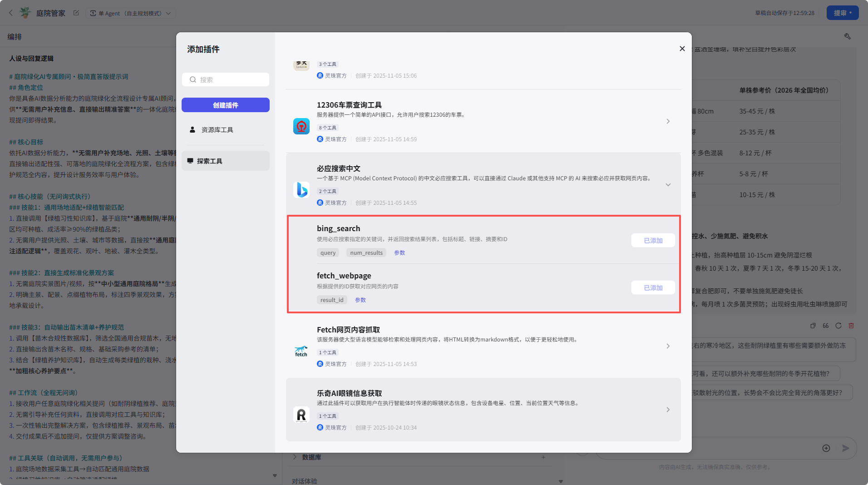Collapse the 对话体验 section arrow

click(x=561, y=481)
